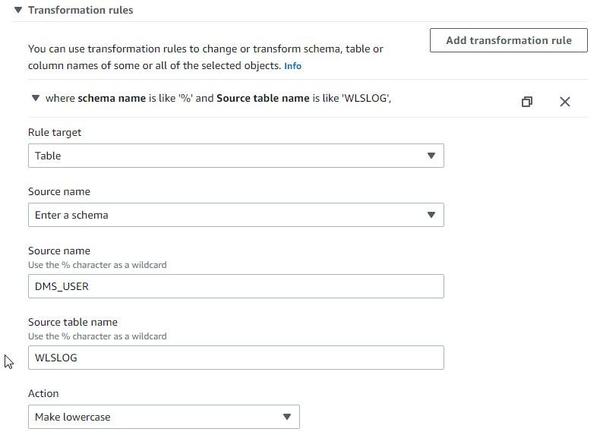600x435 pixels.
Task: Click the arrow beside Make lowercase
Action: [x=287, y=417]
